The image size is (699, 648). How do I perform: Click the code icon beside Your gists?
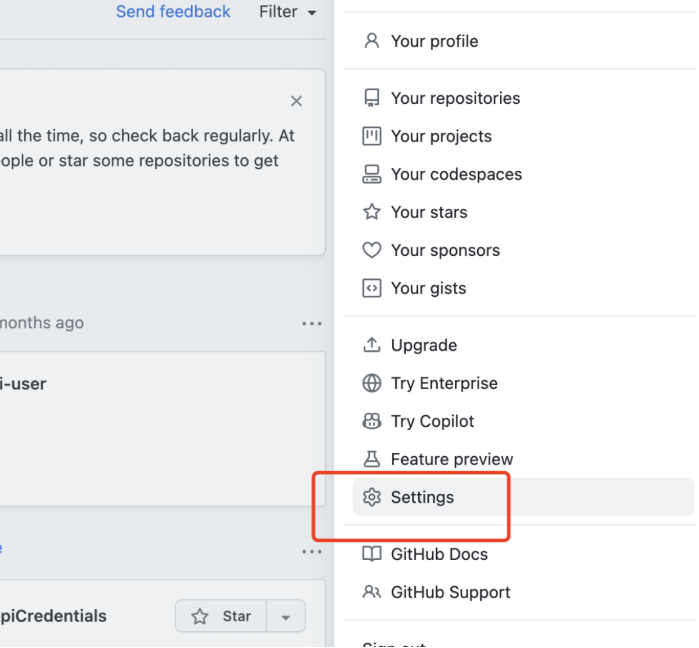point(372,288)
